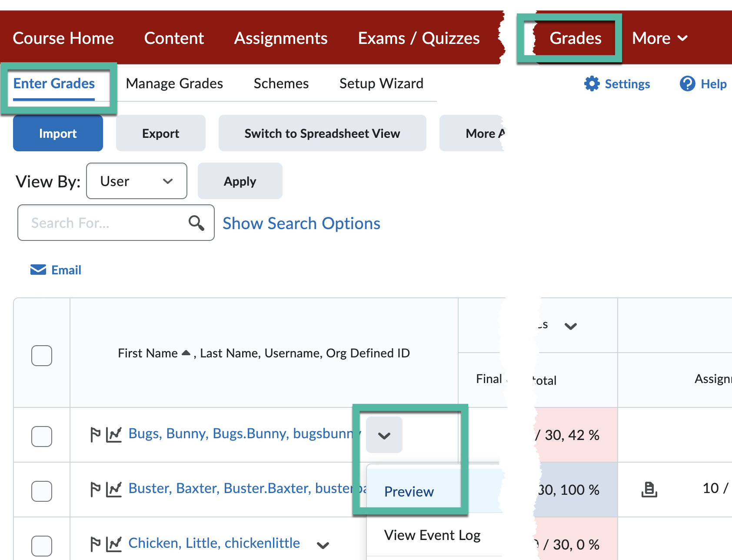
Task: Click the search magnifier icon
Action: click(196, 223)
